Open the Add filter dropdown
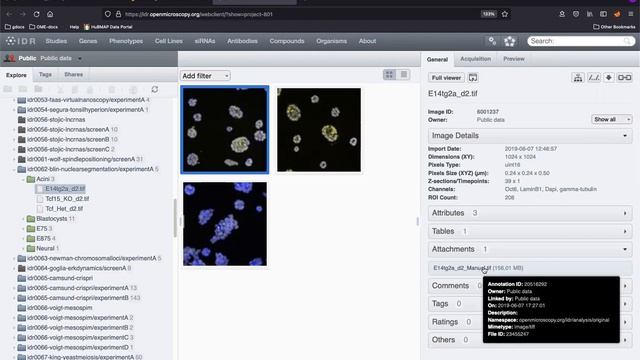 click(205, 76)
